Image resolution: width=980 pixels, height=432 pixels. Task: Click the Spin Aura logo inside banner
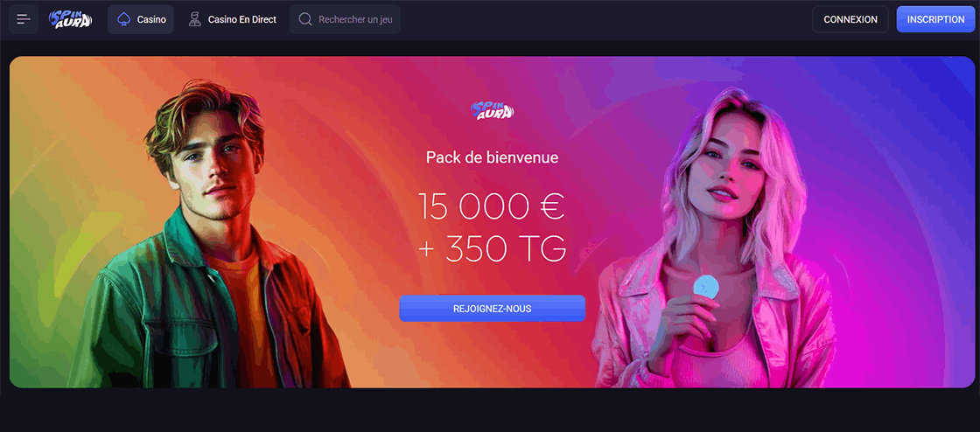[x=493, y=111]
